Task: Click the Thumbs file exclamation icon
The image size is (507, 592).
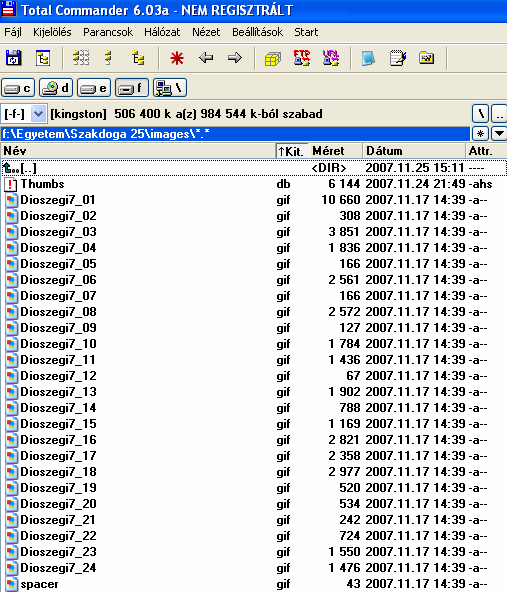Action: (x=11, y=184)
